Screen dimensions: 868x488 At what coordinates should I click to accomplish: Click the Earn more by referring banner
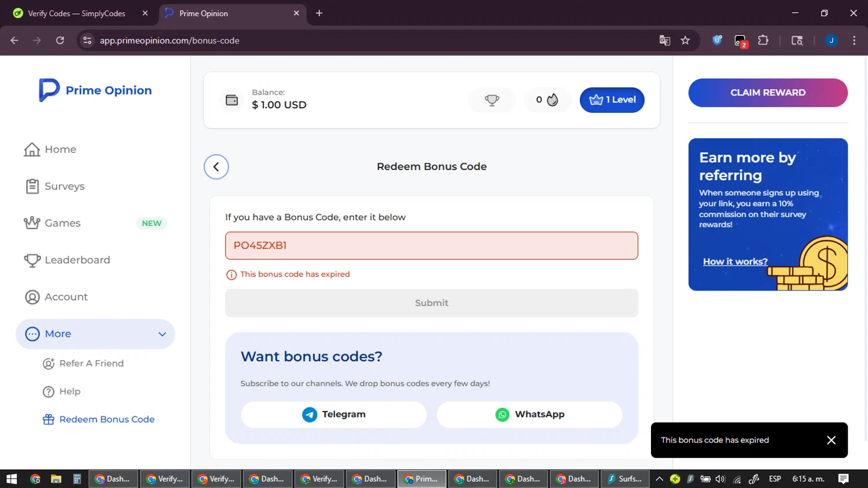768,215
